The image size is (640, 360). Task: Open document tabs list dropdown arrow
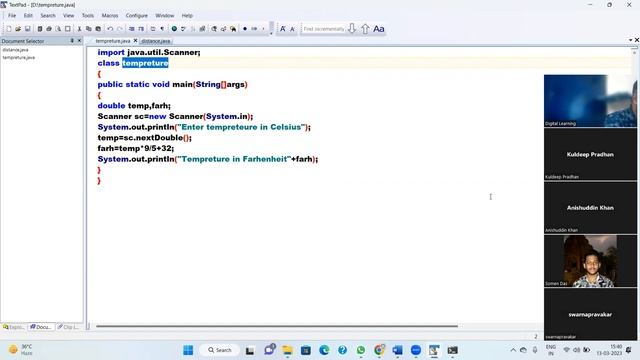pos(631,40)
